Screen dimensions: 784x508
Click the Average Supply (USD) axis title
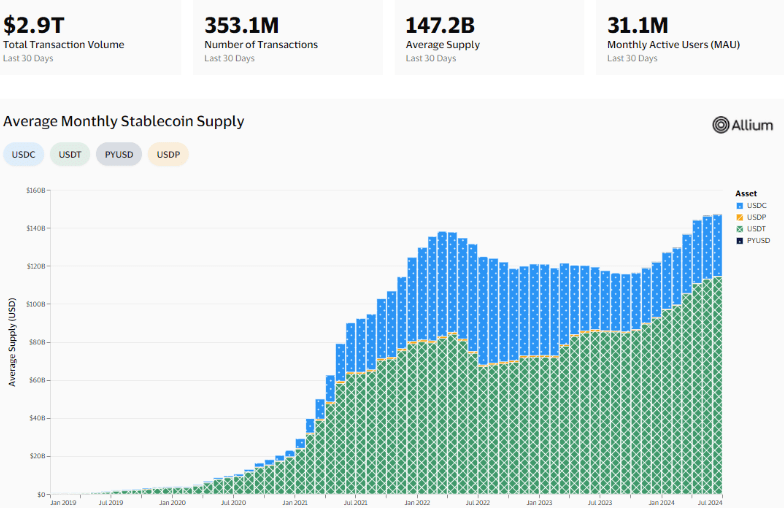click(x=13, y=341)
